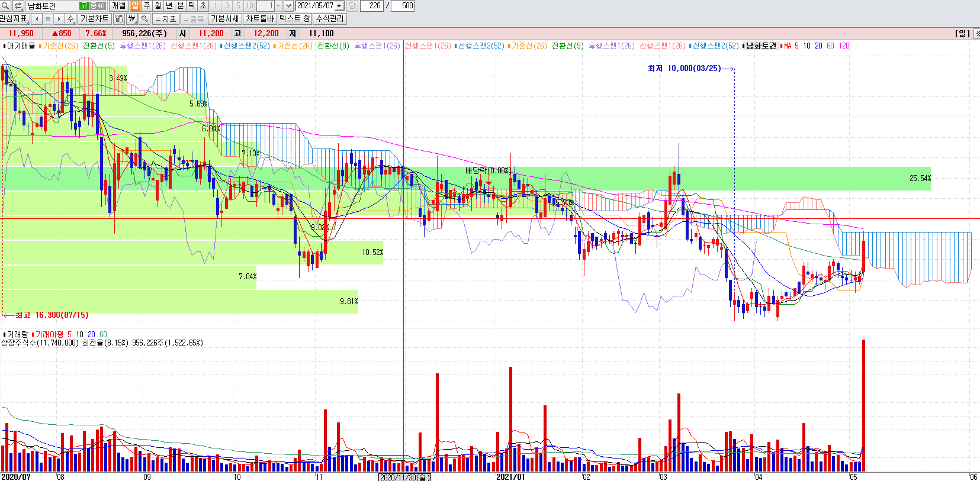Click the low price 11,100
The width and height of the screenshot is (980, 481).
[321, 34]
